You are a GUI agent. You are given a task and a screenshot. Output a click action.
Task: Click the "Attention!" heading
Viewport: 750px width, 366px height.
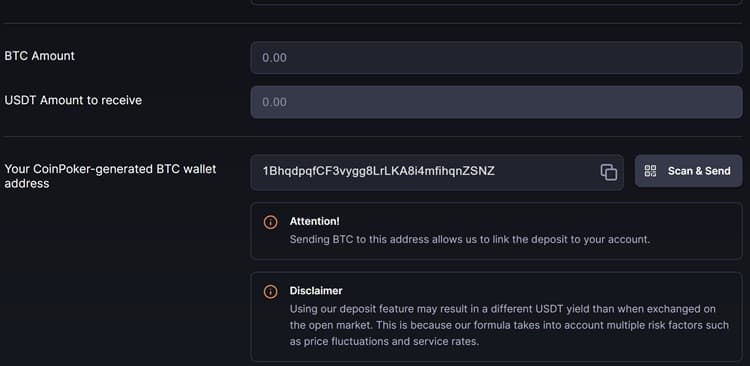pyautogui.click(x=314, y=221)
